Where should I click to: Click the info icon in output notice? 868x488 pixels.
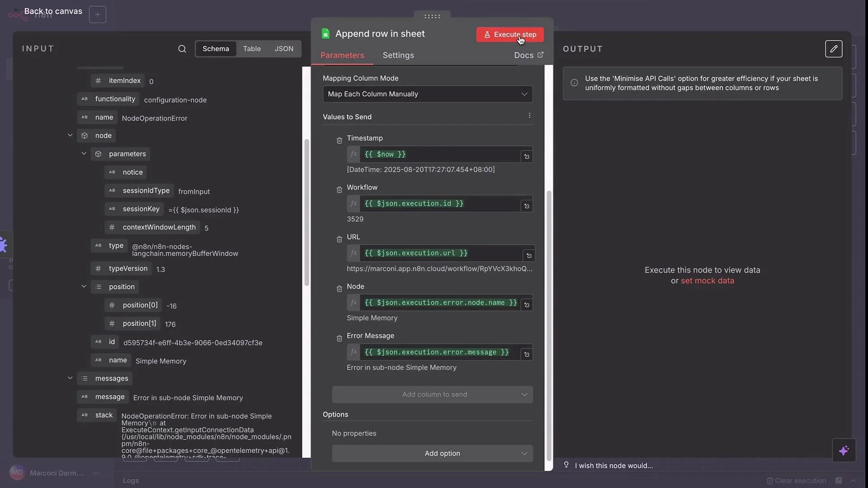point(574,83)
